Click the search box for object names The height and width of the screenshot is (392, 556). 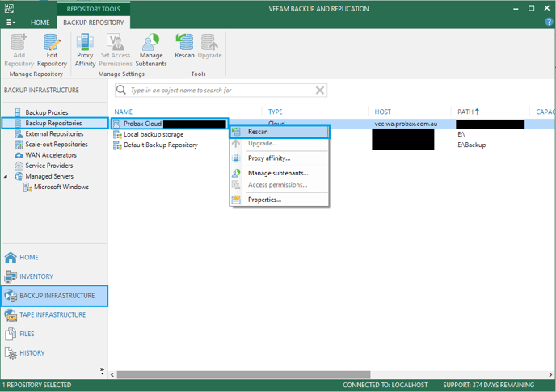click(221, 90)
